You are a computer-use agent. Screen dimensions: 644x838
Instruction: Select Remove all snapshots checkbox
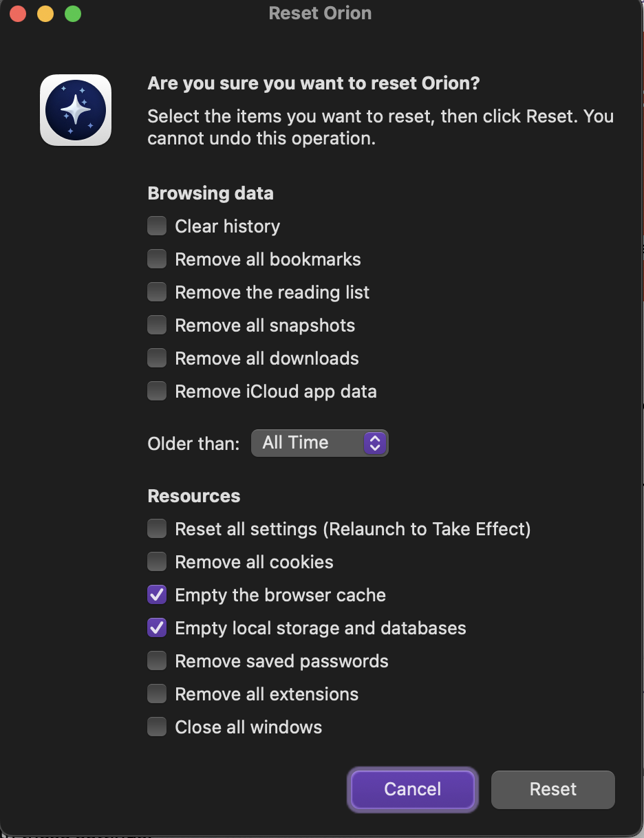[157, 325]
